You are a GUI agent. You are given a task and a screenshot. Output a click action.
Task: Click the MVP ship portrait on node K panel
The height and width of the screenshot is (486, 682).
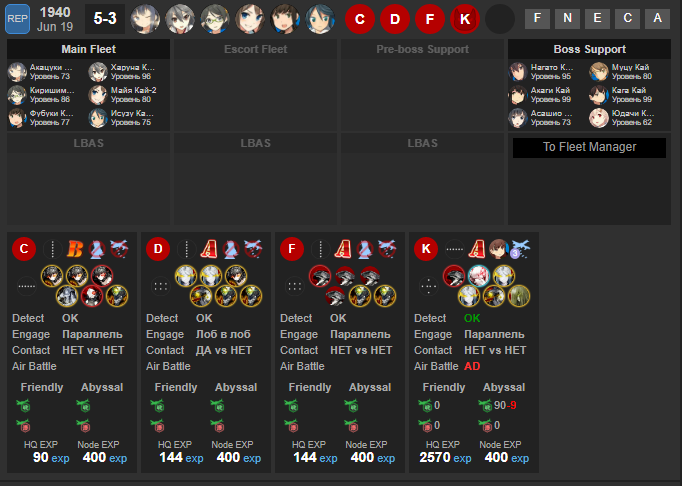click(x=498, y=249)
